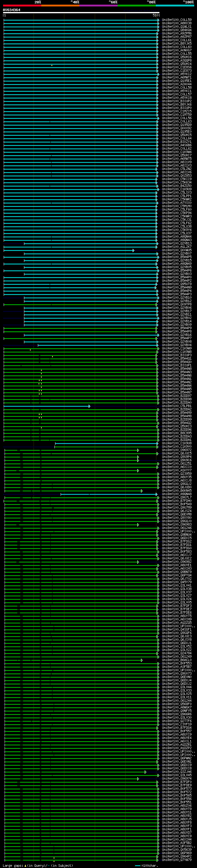Select the UniRef100_Q5UHI6 label
Image resolution: width=197 pixels, height=868 pixels.
coord(177,57)
